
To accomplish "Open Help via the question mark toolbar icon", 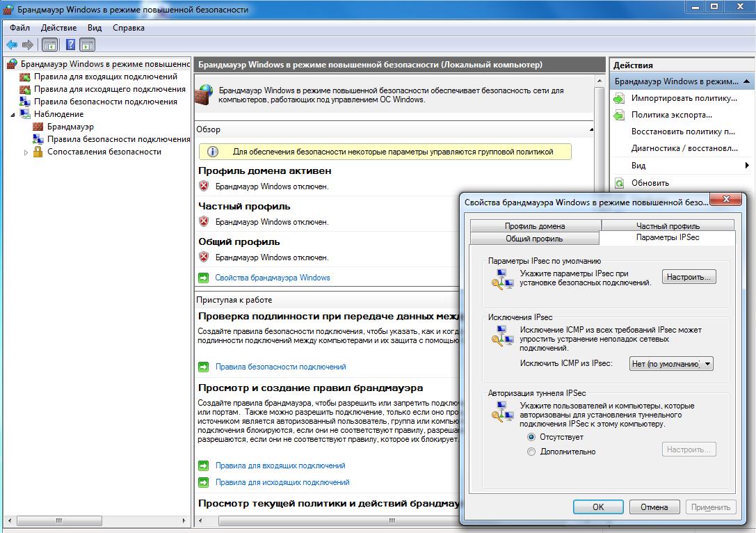I will 70,45.
